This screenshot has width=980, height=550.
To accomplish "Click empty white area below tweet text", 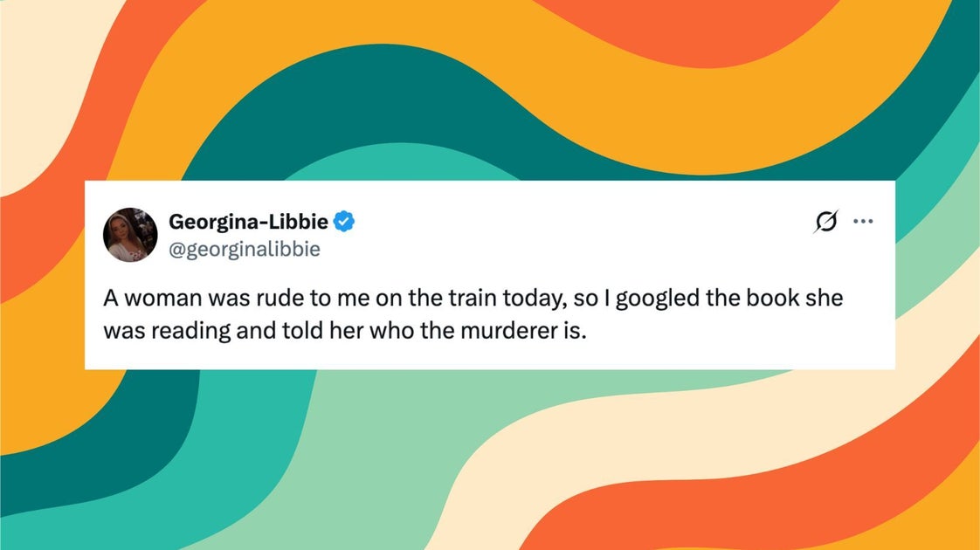I will (489, 356).
